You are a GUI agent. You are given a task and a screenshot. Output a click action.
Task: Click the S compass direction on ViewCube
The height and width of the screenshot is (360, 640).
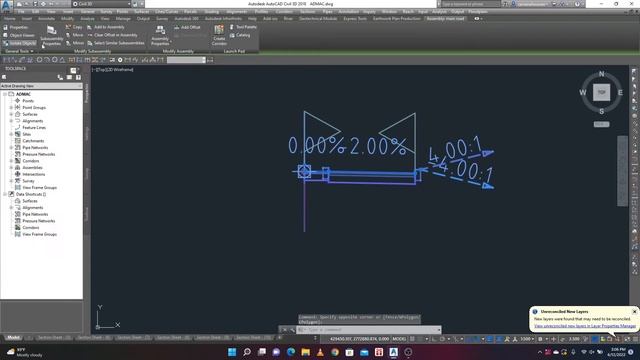tap(602, 111)
